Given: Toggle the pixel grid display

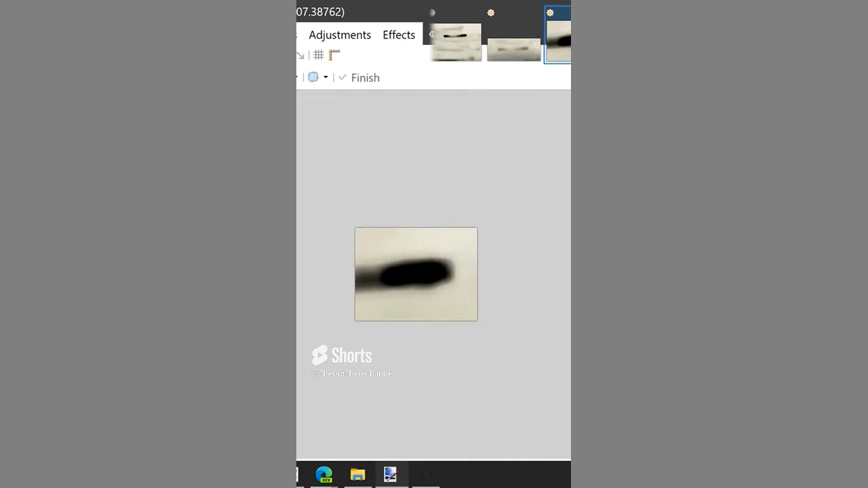Looking at the screenshot, I should pyautogui.click(x=318, y=55).
